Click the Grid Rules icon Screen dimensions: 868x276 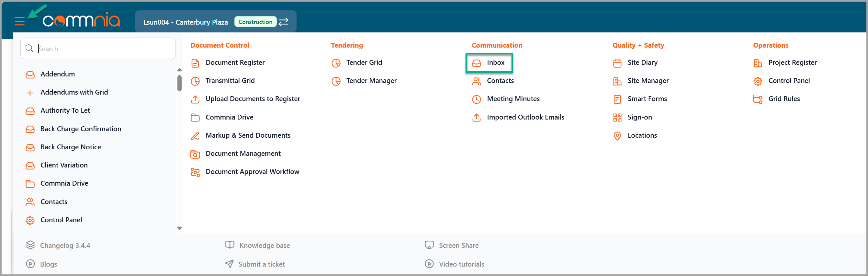[758, 99]
